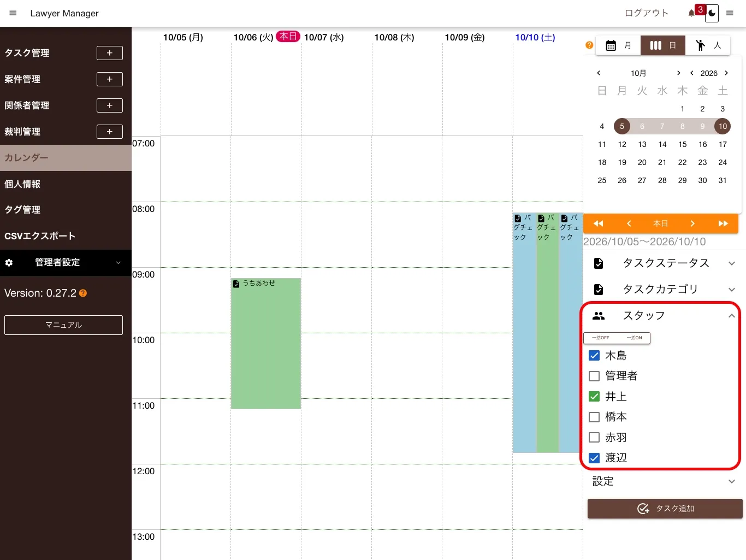Add a new contact with 関係者管理 plus button
The width and height of the screenshot is (746, 560).
tap(110, 105)
